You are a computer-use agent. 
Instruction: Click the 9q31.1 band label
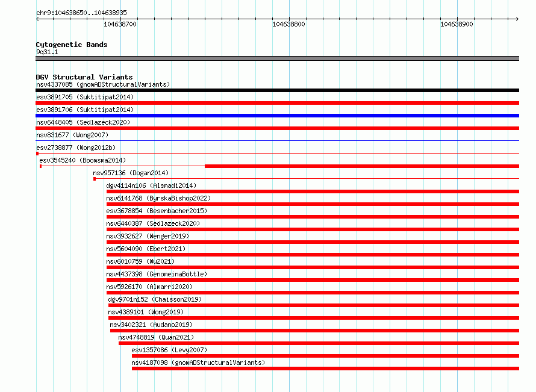(x=47, y=52)
